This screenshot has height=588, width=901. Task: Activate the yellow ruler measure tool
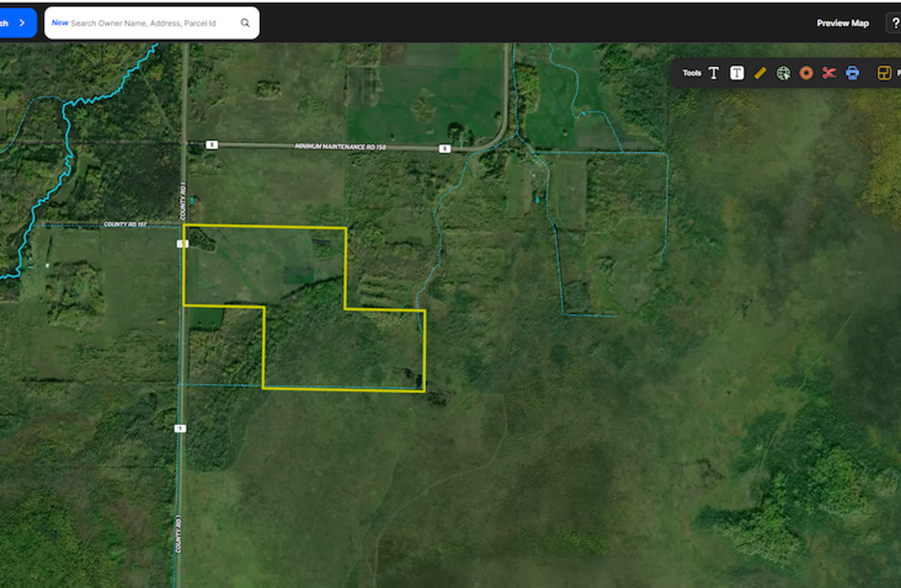[x=760, y=73]
